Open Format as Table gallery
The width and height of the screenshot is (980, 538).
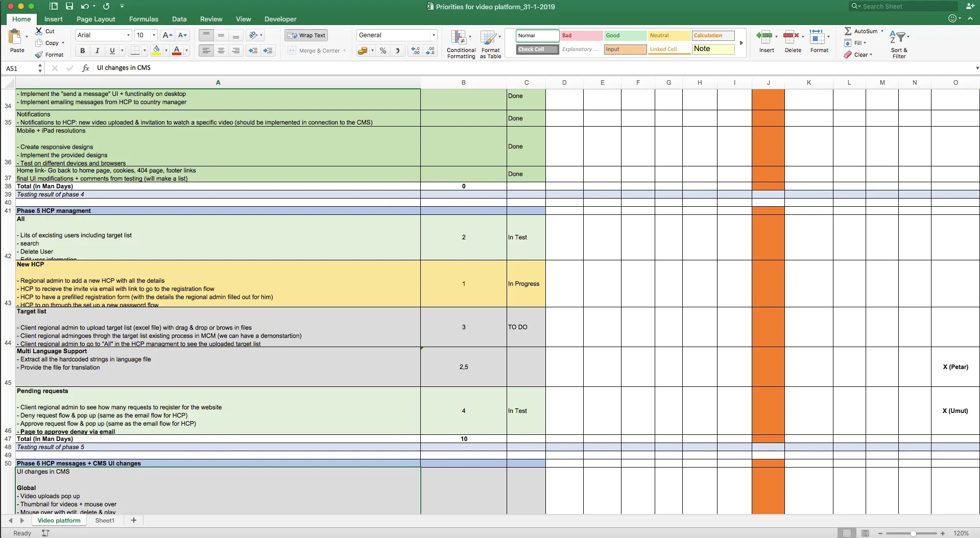point(490,44)
